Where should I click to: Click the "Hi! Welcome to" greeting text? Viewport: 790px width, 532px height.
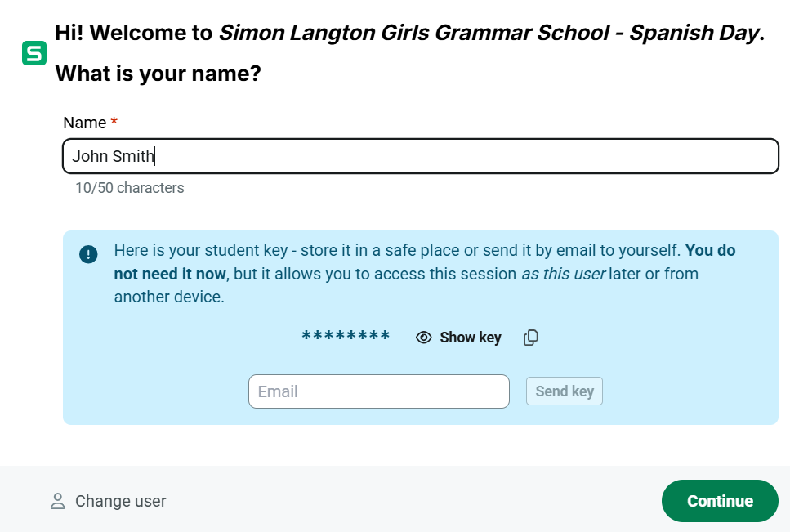pyautogui.click(x=133, y=34)
